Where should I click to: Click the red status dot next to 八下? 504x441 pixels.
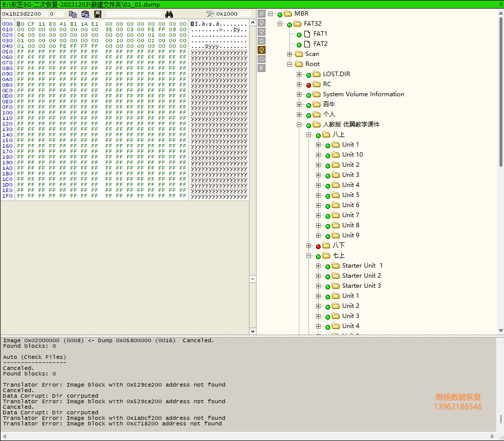[318, 246]
